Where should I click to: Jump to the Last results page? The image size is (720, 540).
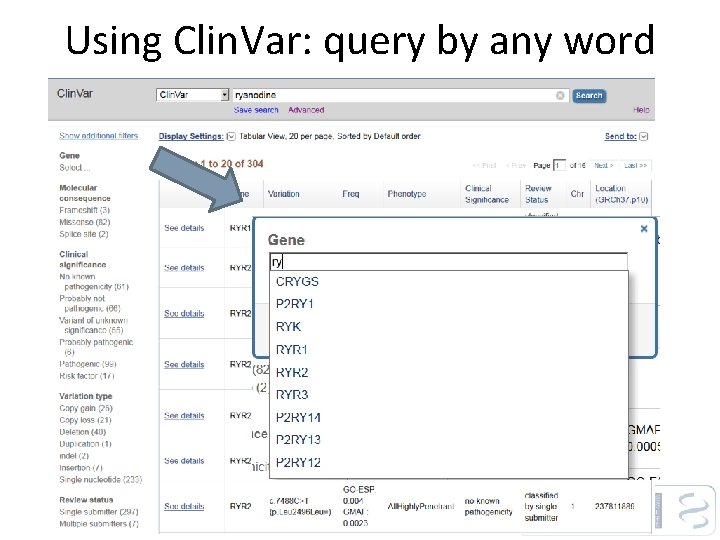[x=636, y=165]
